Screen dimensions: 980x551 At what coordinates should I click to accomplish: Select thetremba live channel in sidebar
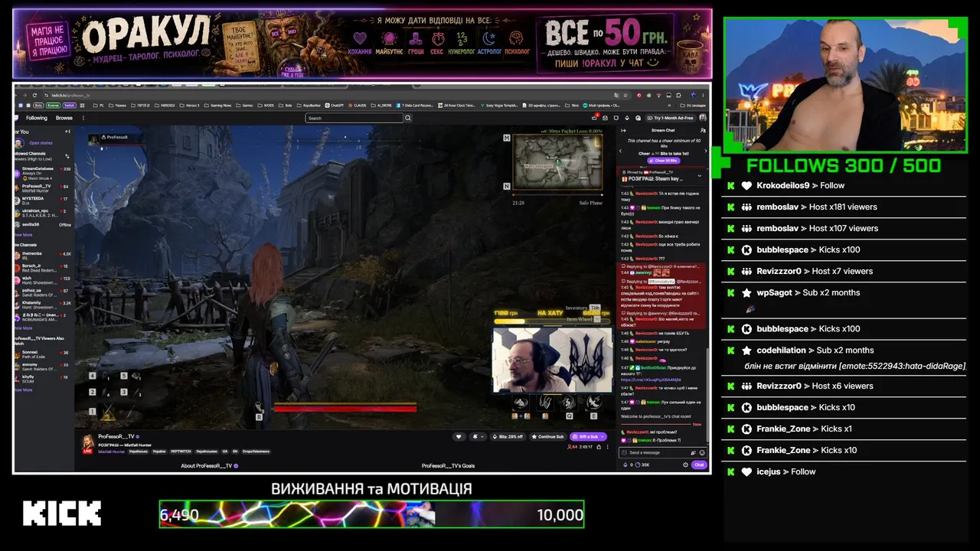point(43,256)
